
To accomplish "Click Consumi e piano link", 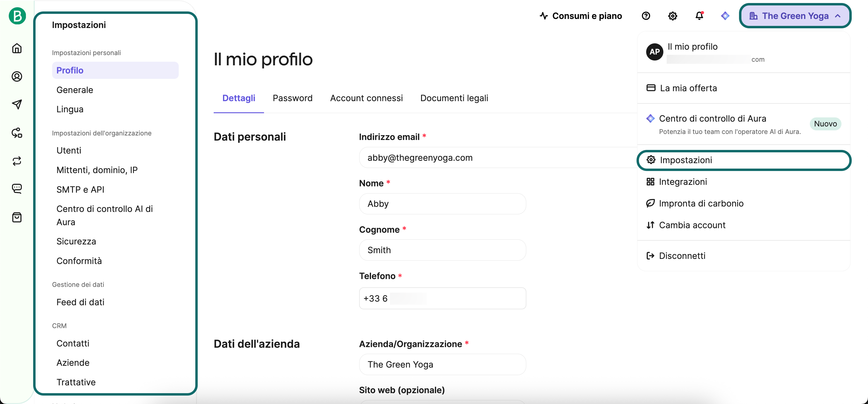I will click(x=580, y=16).
